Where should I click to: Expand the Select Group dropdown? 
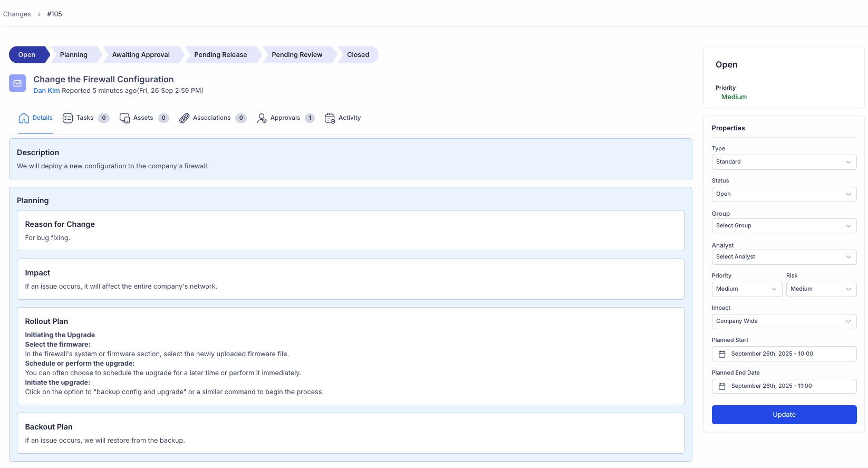(x=784, y=226)
